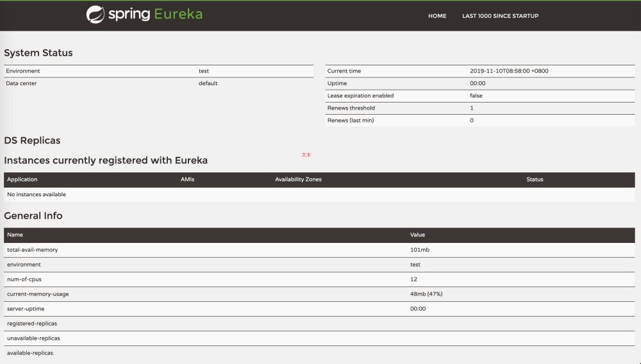Viewport: 641px width, 364px height.
Task: Click the Renews threshold row label
Action: pos(351,108)
